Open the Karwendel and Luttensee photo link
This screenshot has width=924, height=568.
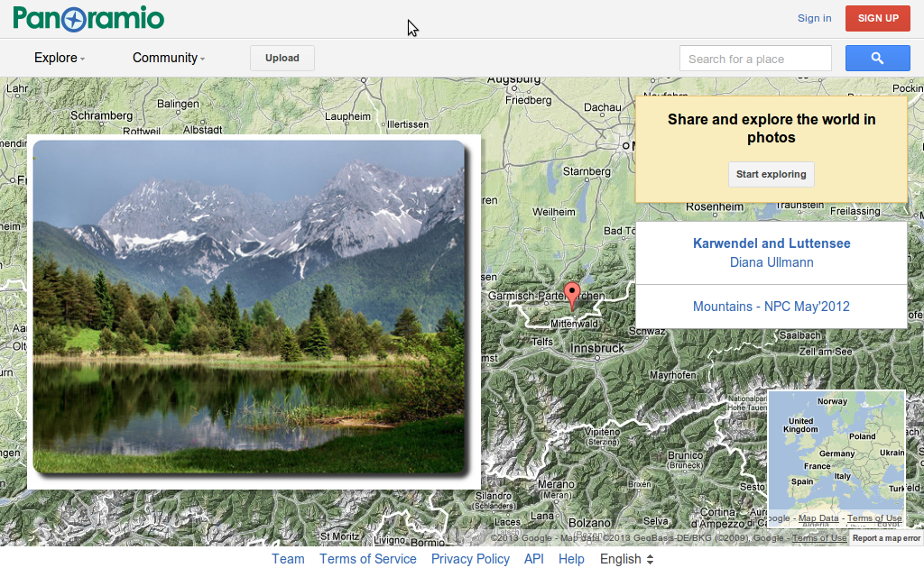click(x=772, y=243)
